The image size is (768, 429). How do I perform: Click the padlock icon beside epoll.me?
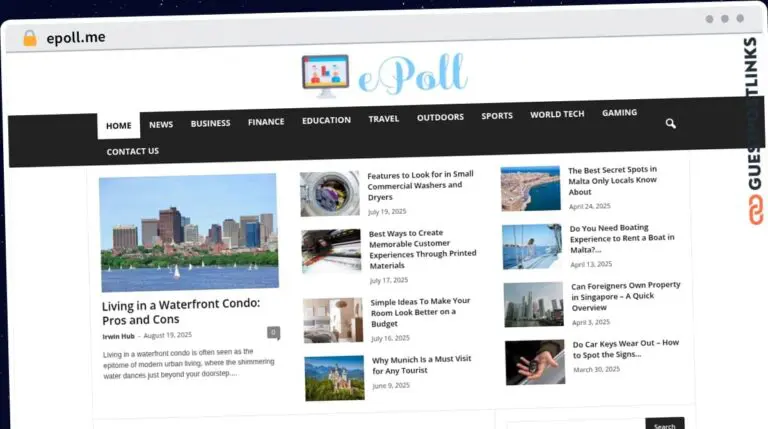coord(29,38)
